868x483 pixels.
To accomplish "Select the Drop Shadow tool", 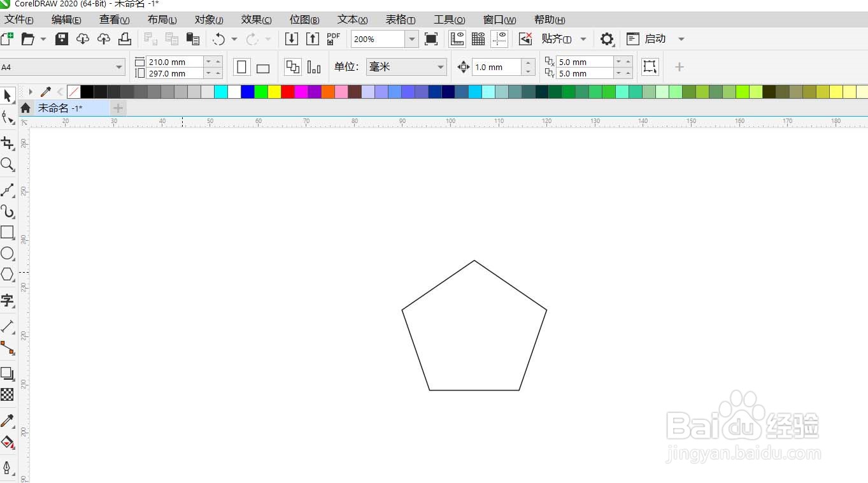I will tap(8, 373).
